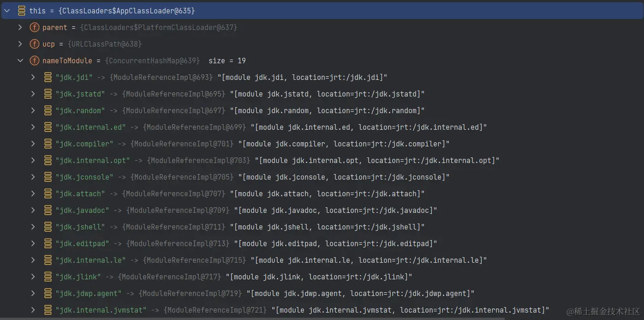Expand the "jdk.attach" entry
Screen dimensions: 644x320
pos(33,193)
